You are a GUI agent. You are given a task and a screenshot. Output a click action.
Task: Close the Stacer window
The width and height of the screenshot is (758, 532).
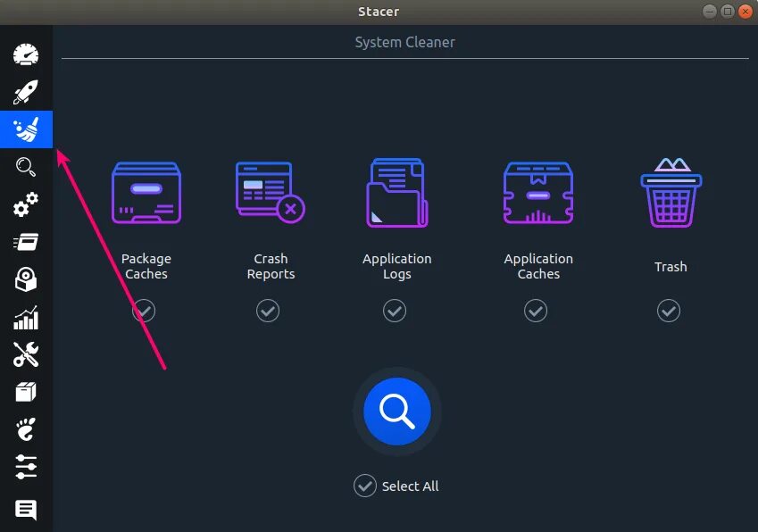746,12
